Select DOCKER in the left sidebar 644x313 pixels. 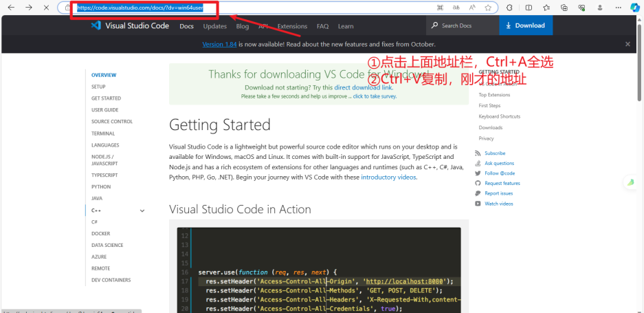coord(100,233)
